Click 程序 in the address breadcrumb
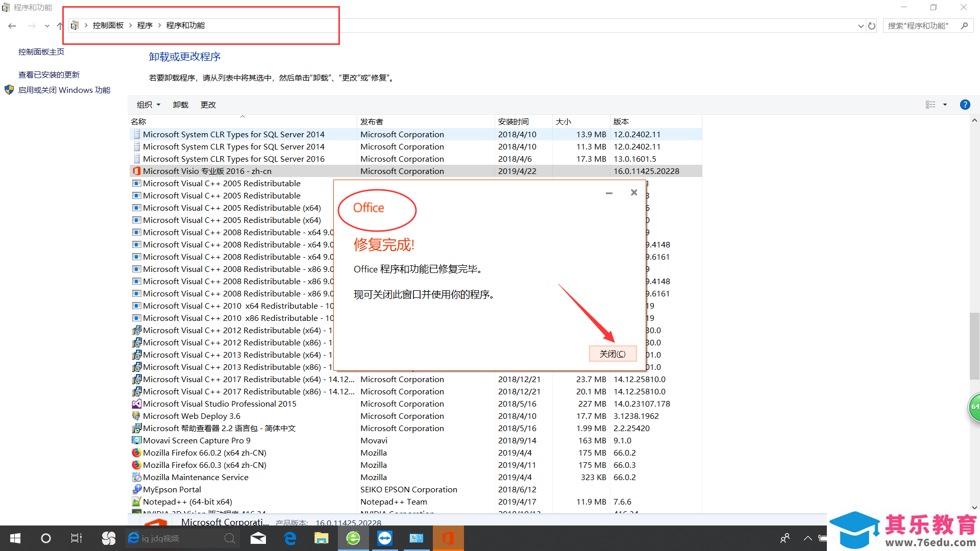 tap(145, 26)
